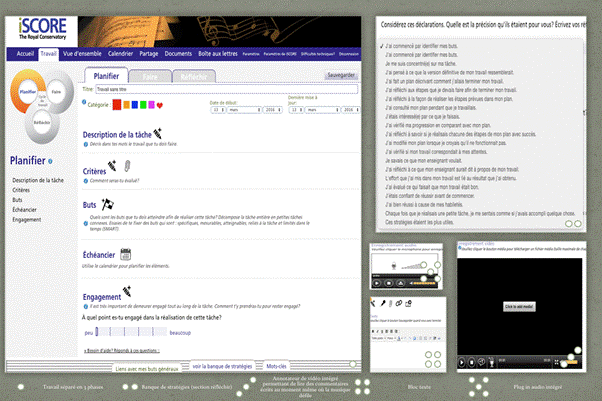Viewport: 602px width, 401px height.
Task: Open the Mots-clés bottom tab
Action: pyautogui.click(x=276, y=366)
